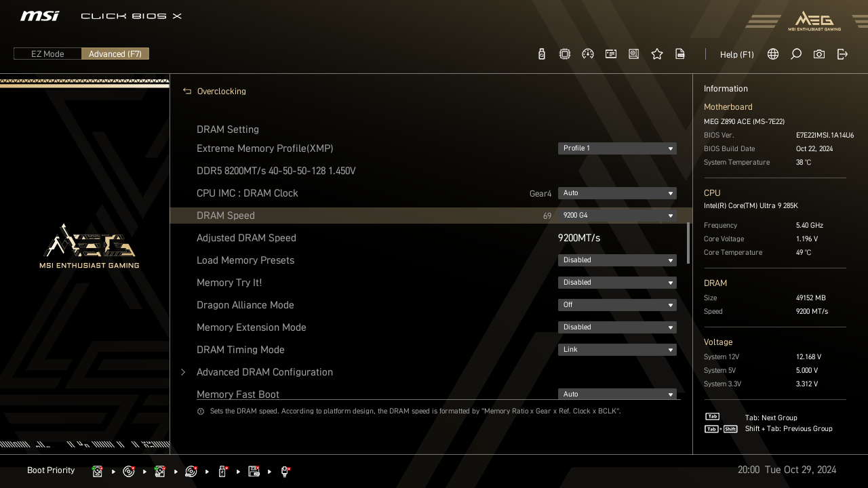Take a screenshot with the camera icon
This screenshot has width=868, height=488.
[819, 54]
